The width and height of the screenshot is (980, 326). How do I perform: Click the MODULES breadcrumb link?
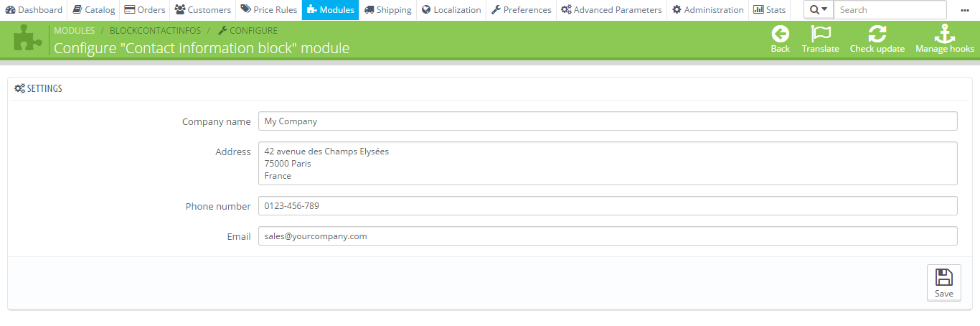(75, 31)
